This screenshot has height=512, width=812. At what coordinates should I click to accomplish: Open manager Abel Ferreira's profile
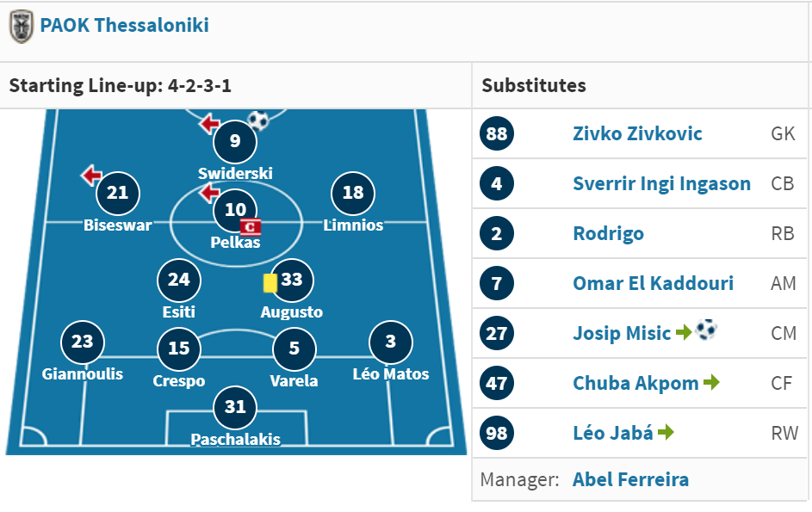coord(630,479)
